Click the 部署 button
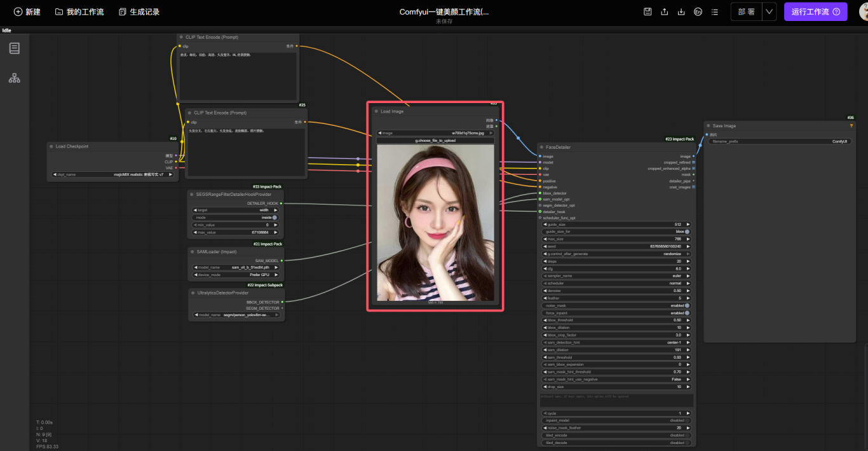The height and width of the screenshot is (451, 868). [747, 11]
